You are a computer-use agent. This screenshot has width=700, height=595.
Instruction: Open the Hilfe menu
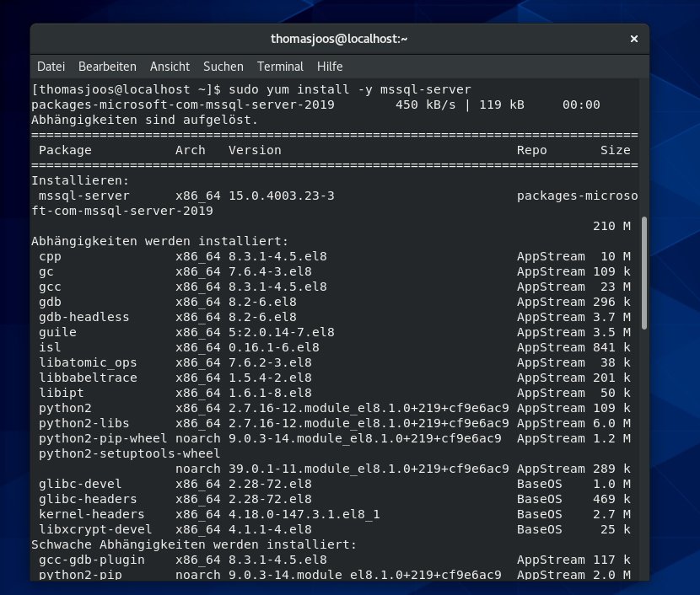330,67
